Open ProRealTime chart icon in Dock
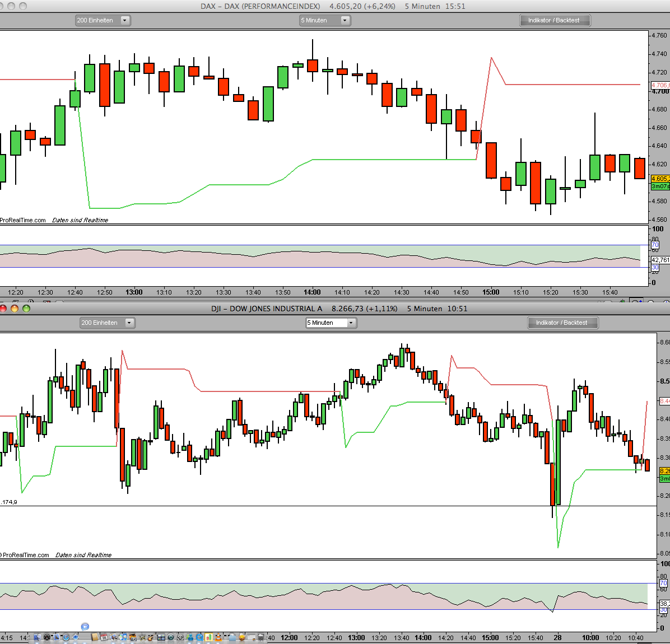 208,637
